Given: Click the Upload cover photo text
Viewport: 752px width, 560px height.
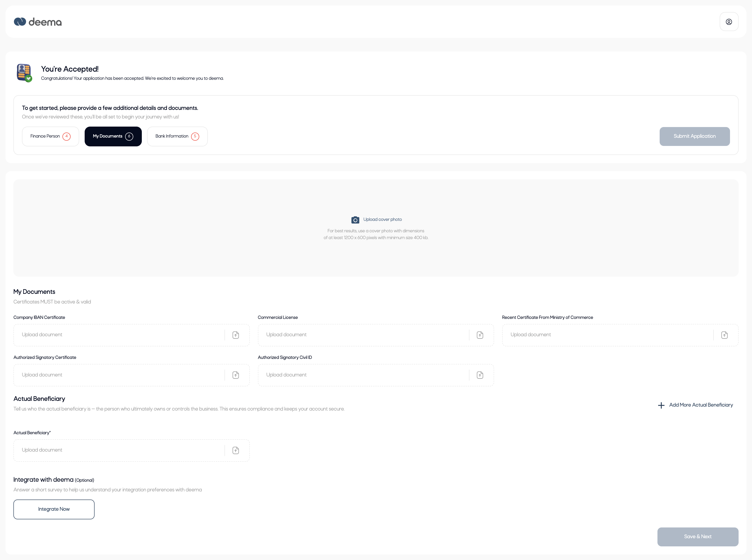Looking at the screenshot, I should pos(382,219).
